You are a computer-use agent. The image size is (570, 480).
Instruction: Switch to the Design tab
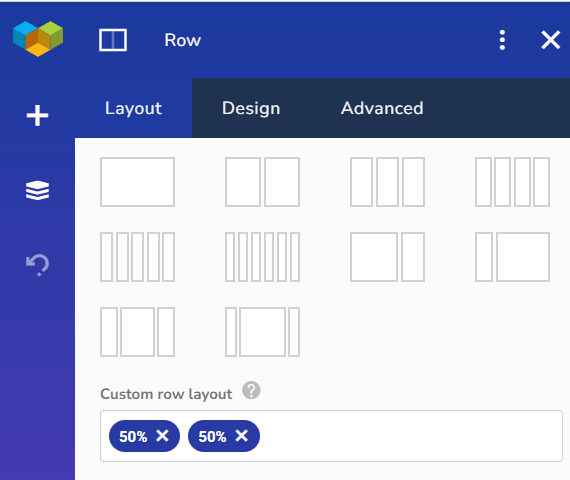point(251,108)
